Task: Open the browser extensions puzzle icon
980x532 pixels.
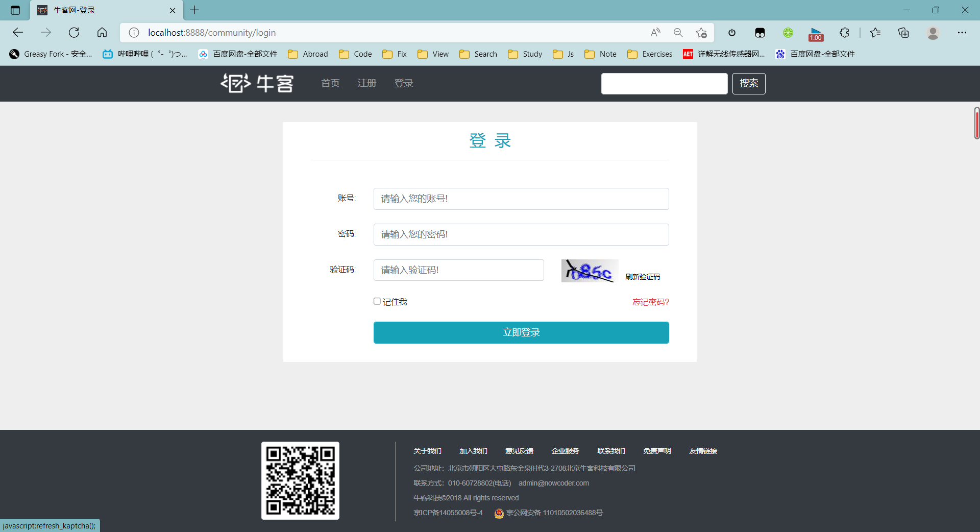Action: pos(844,33)
